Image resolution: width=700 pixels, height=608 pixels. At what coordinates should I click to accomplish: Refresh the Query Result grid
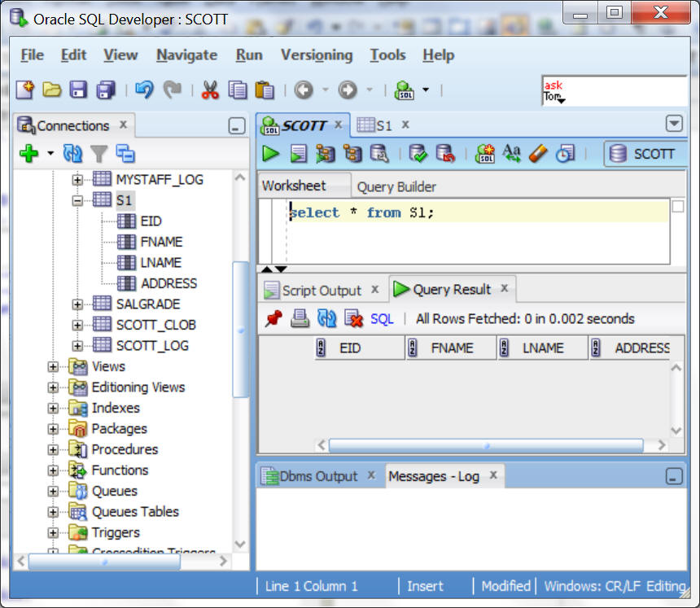[x=326, y=319]
